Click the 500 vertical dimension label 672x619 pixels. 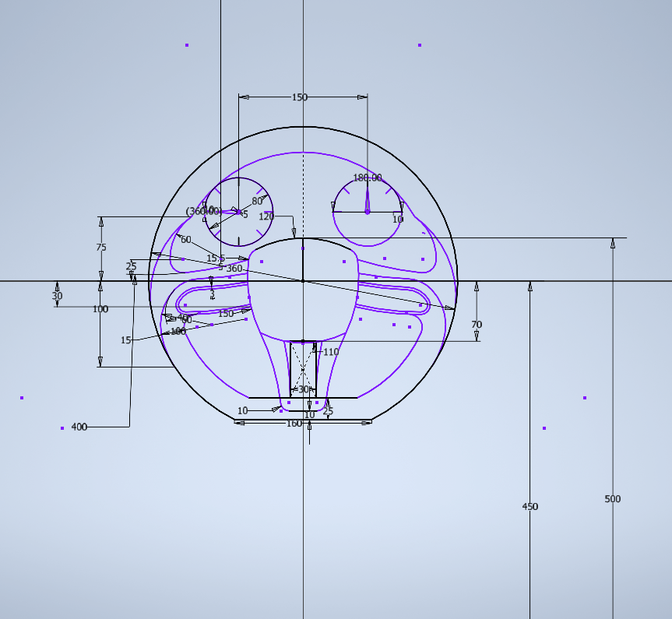click(x=613, y=499)
